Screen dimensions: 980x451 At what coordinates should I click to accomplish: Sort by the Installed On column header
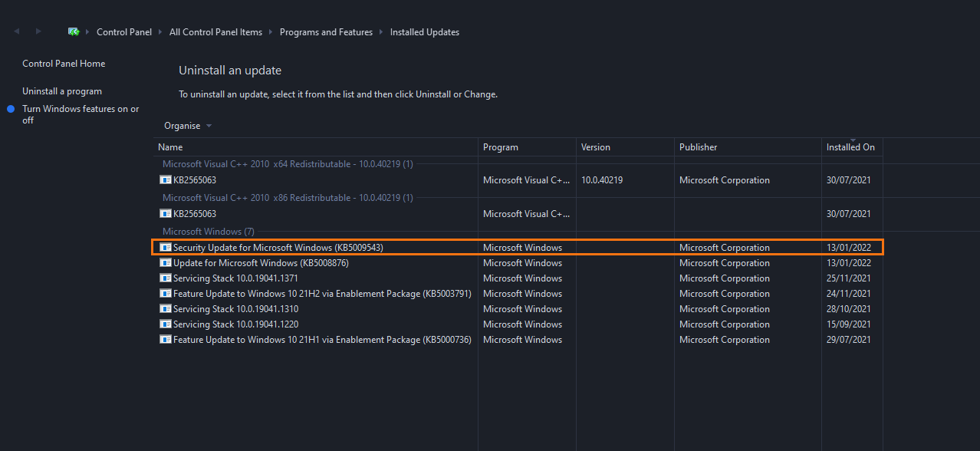(852, 147)
